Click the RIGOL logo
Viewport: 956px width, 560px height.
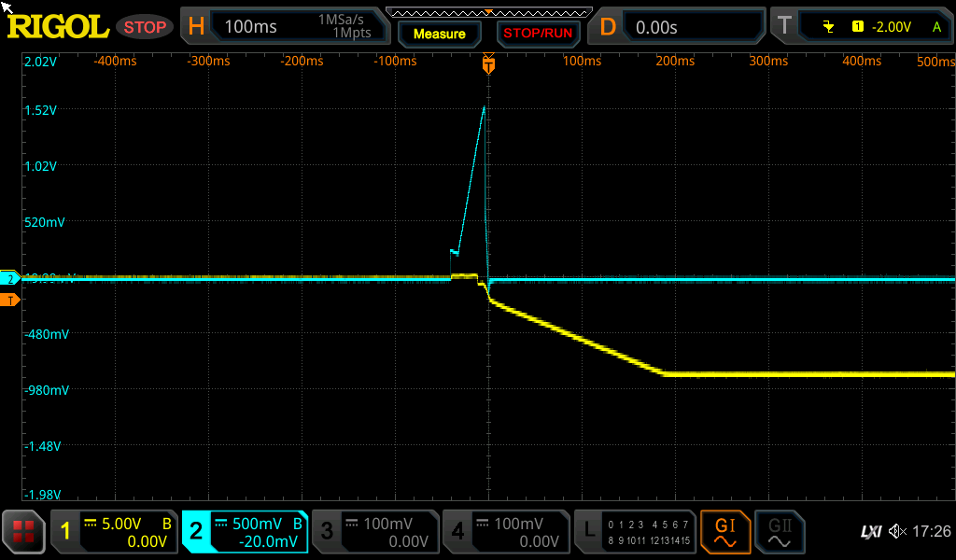point(58,27)
